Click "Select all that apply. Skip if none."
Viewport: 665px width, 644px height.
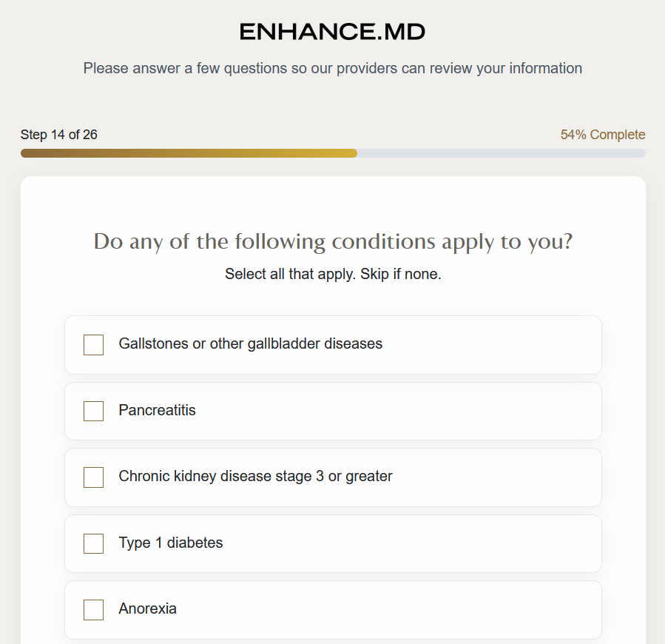pyautogui.click(x=333, y=275)
